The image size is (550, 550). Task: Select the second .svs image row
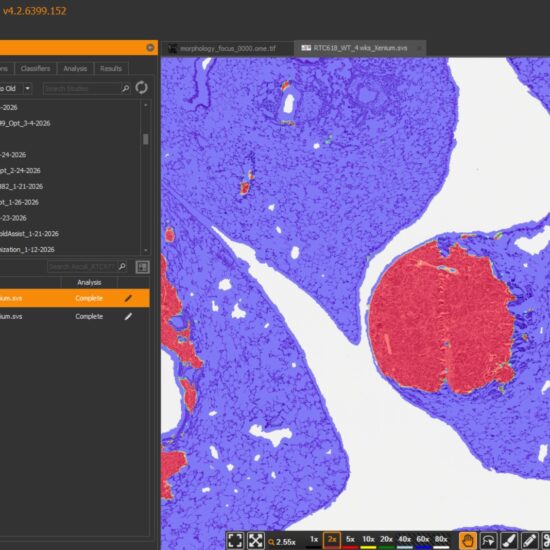75,316
